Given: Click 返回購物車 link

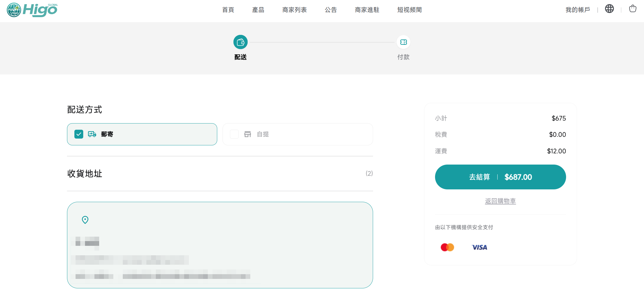Looking at the screenshot, I should pyautogui.click(x=500, y=201).
